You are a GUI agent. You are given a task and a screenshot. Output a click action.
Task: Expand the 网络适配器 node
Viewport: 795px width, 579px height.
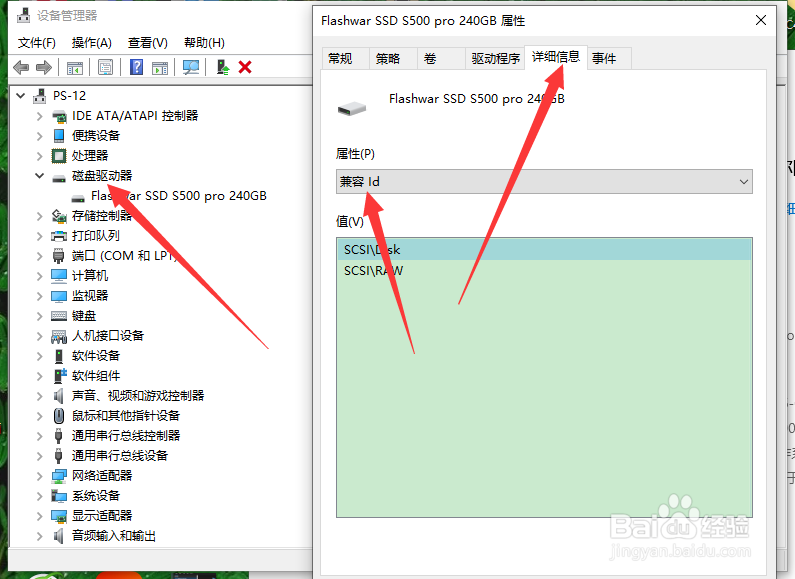[x=40, y=476]
